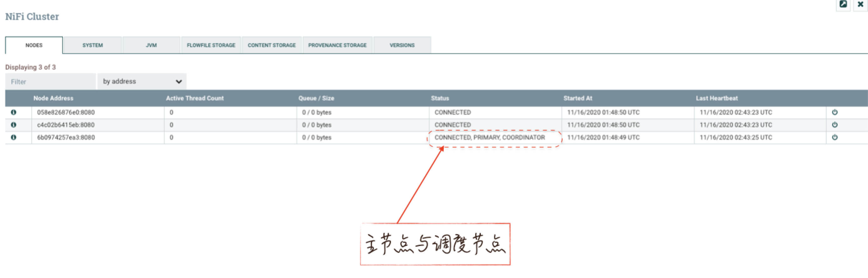Click queue size of node 6b0974257ea3
Screen dimensions: 868x278
pyautogui.click(x=317, y=137)
